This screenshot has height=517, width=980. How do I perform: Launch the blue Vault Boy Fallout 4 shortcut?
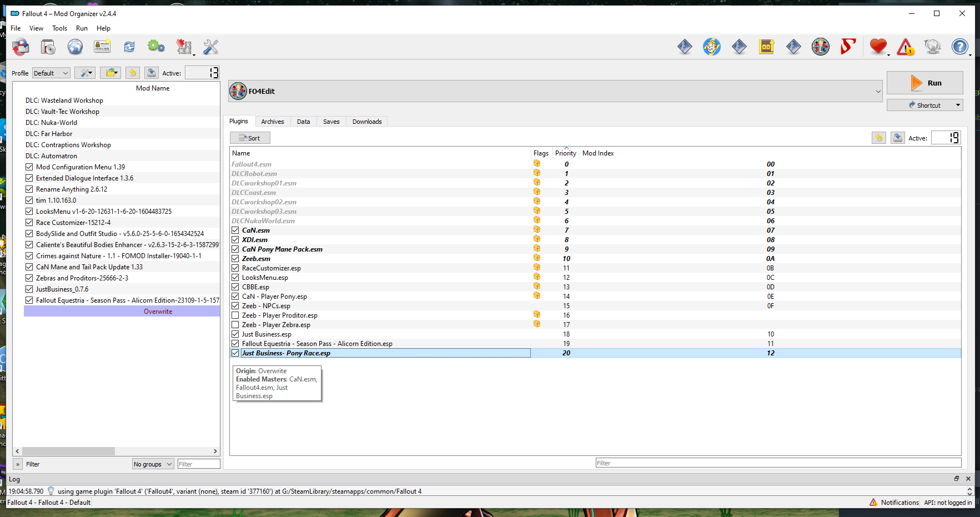tap(712, 47)
